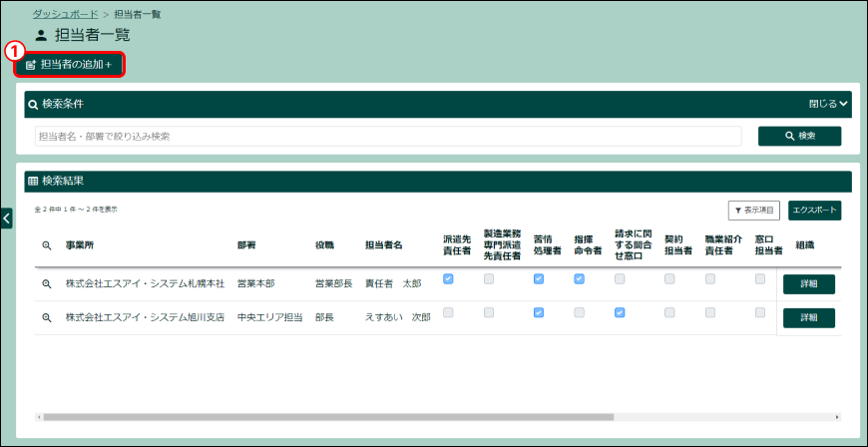Click the エクスポート button
Image resolution: width=868 pixels, height=447 pixels.
coord(814,211)
